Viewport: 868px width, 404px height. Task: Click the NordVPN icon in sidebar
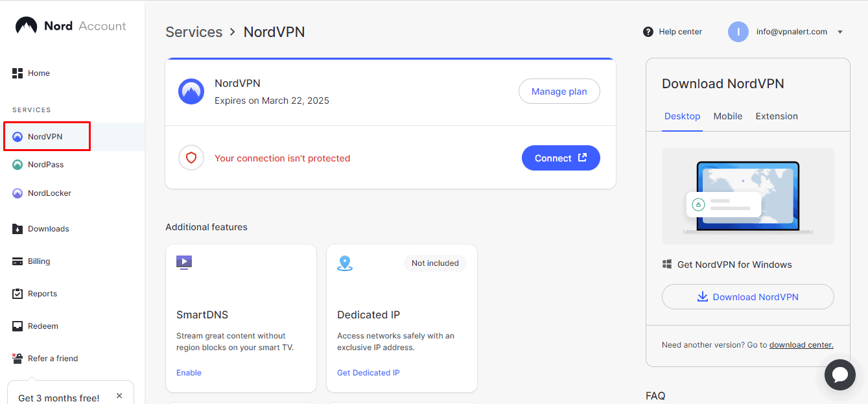pyautogui.click(x=18, y=137)
